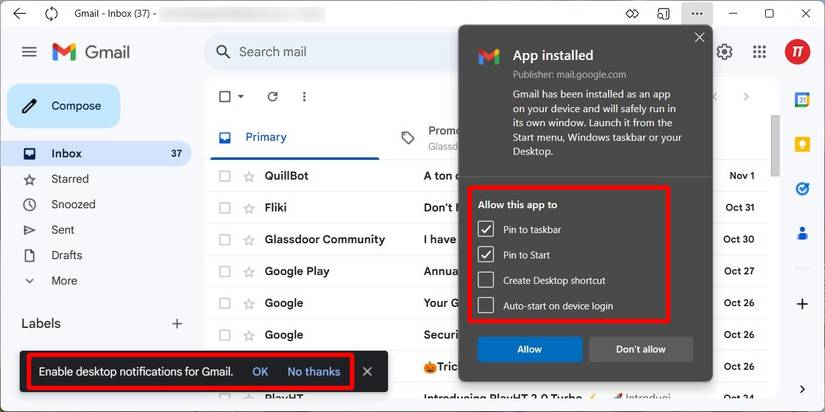Star the QuillBot email
This screenshot has width=825, height=412.
click(x=249, y=176)
